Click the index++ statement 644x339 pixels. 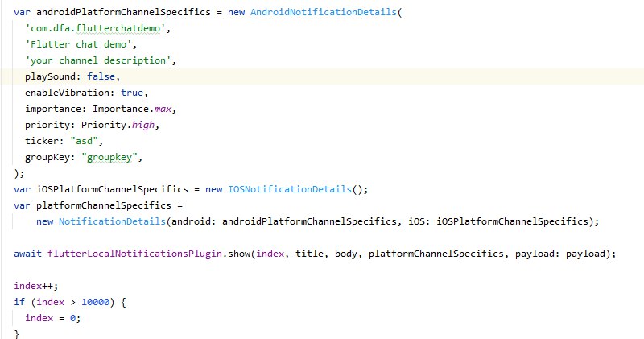point(36,286)
